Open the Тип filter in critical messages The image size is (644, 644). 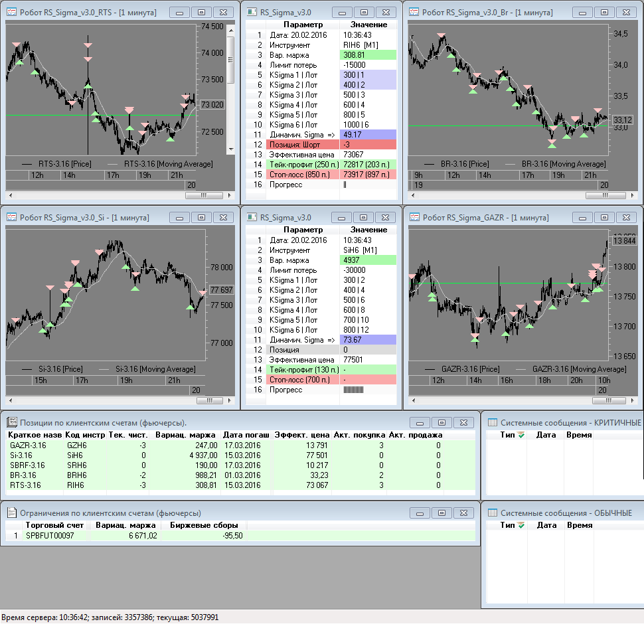click(521, 435)
